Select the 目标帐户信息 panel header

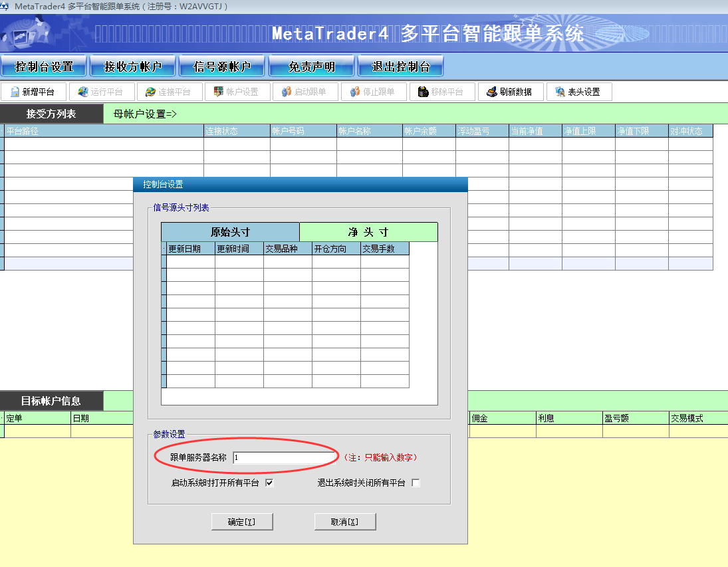tap(52, 401)
